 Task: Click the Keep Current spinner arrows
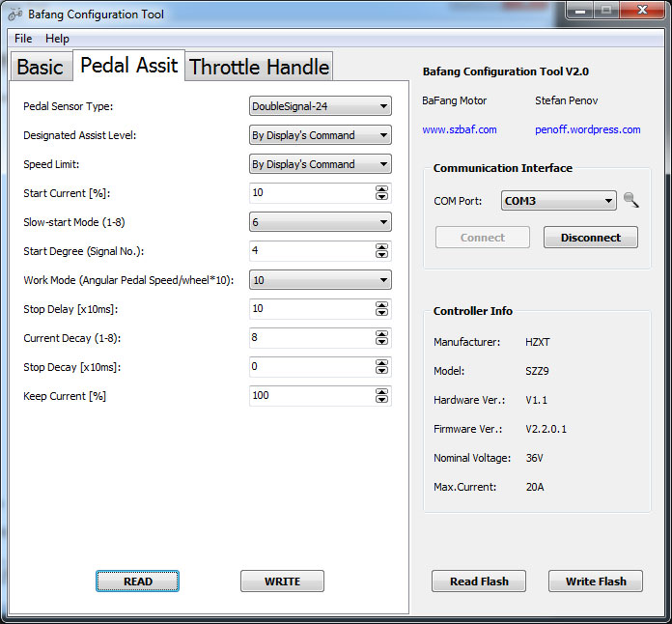pos(381,396)
